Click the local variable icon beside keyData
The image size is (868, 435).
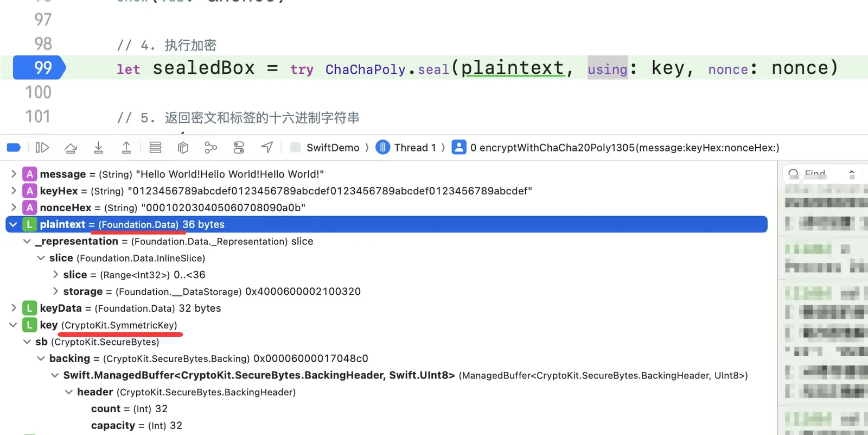pos(29,308)
